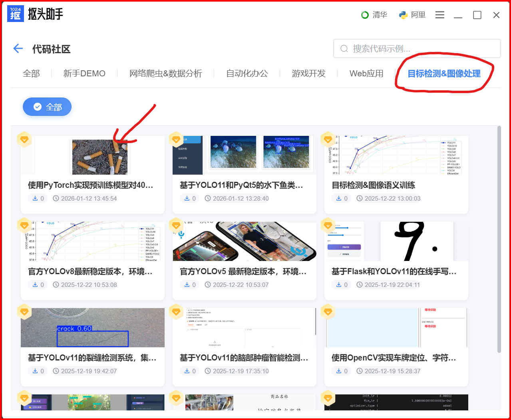
Task: Click VIP badge on the Flask handwriting card
Action: point(328,226)
